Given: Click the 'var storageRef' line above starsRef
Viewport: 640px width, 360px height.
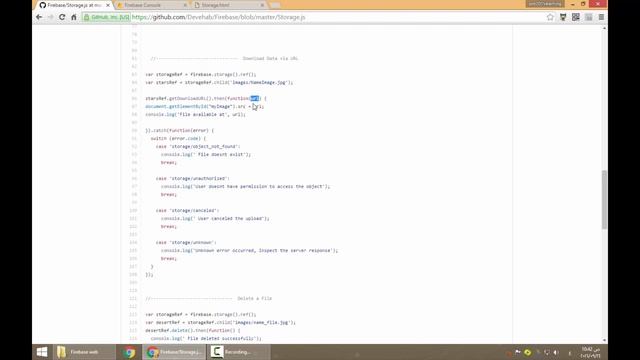Looking at the screenshot, I should point(201,74).
